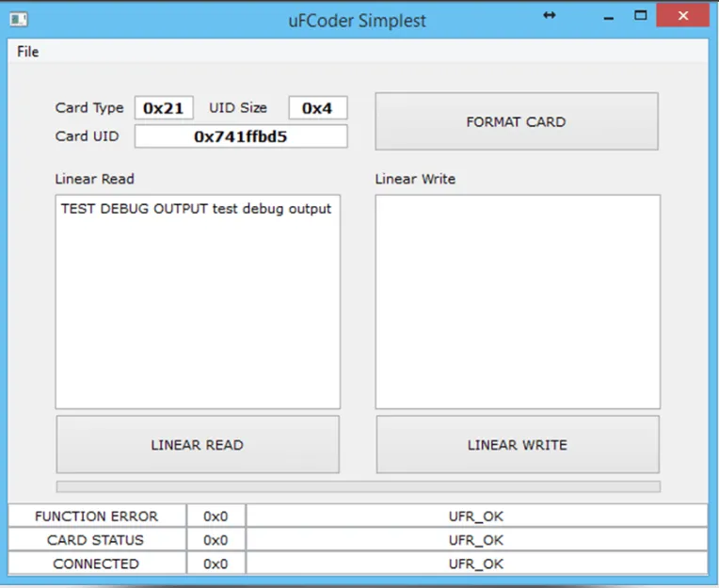Screen dimensions: 719x588
Task: Click the CONNECTED status label
Action: point(96,564)
